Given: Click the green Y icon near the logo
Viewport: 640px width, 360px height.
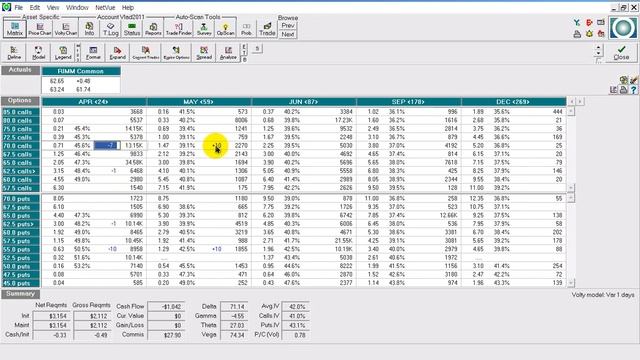Looking at the screenshot, I should point(577,23).
